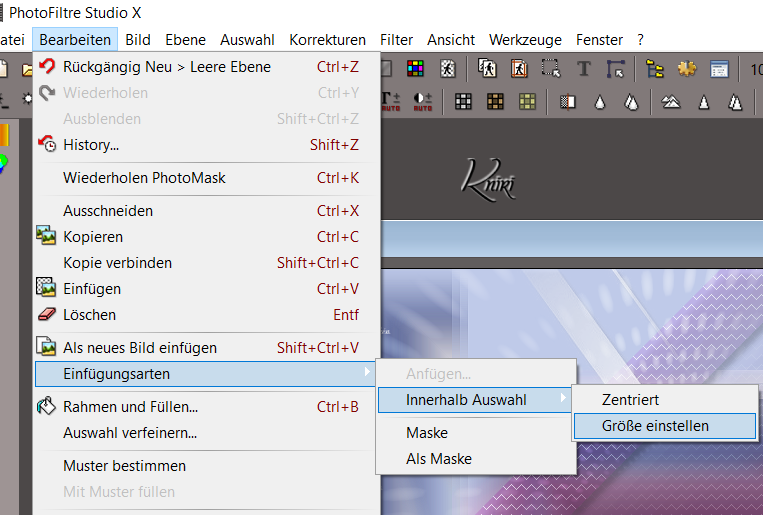Click the vector path selection icon
The height and width of the screenshot is (515, 763).
(x=616, y=69)
